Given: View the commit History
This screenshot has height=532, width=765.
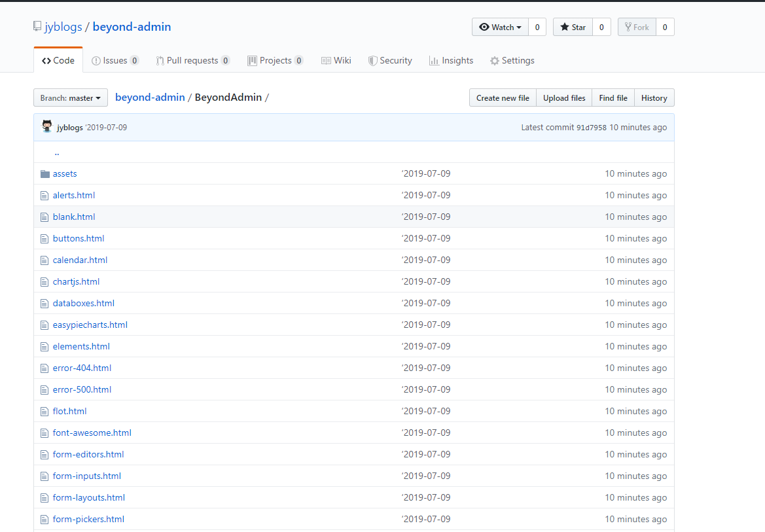Looking at the screenshot, I should [654, 98].
